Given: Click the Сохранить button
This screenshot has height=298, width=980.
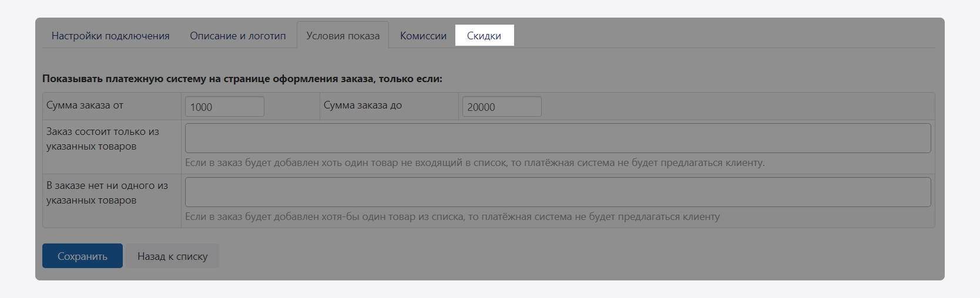Looking at the screenshot, I should pyautogui.click(x=82, y=256).
